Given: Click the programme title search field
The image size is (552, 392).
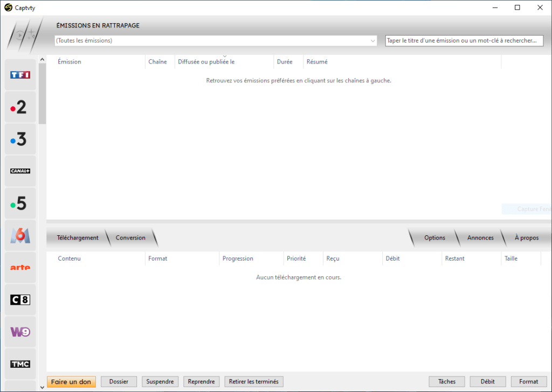Looking at the screenshot, I should (x=464, y=40).
